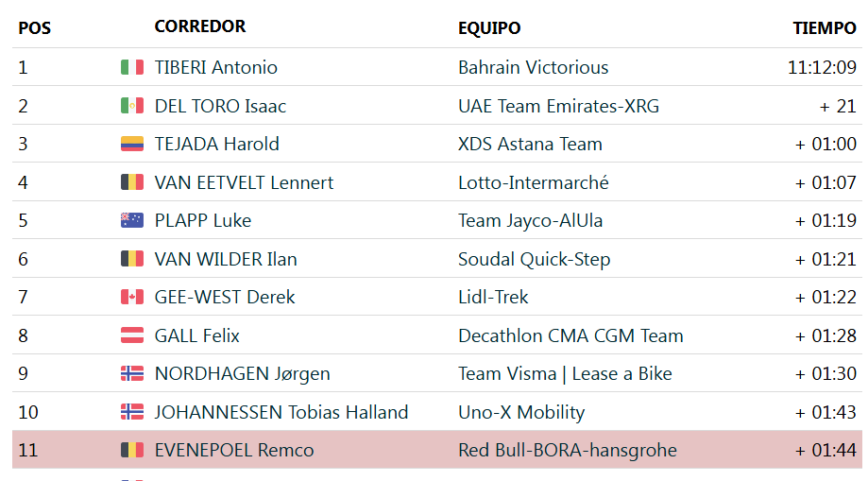The height and width of the screenshot is (481, 868).
Task: Click the Australian flag beside PLAPP Luke
Action: 131,220
